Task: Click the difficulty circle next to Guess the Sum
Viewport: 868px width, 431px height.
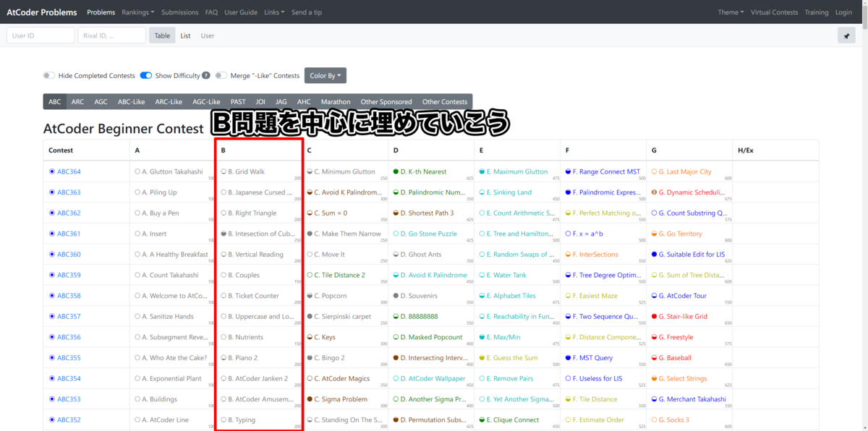Action: click(x=482, y=358)
